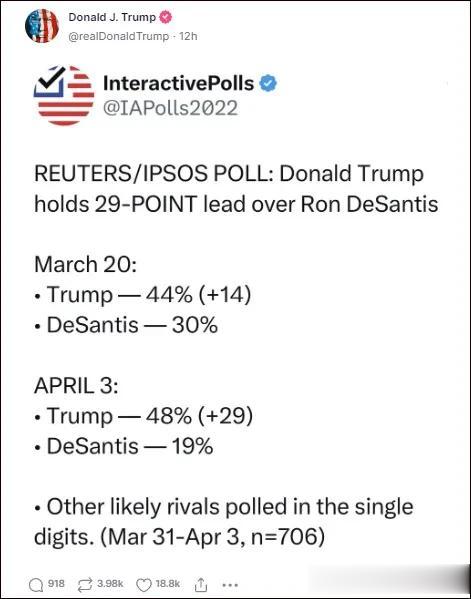471x599 pixels.
Task: Open the three-dot more options menu
Action: tap(230, 585)
